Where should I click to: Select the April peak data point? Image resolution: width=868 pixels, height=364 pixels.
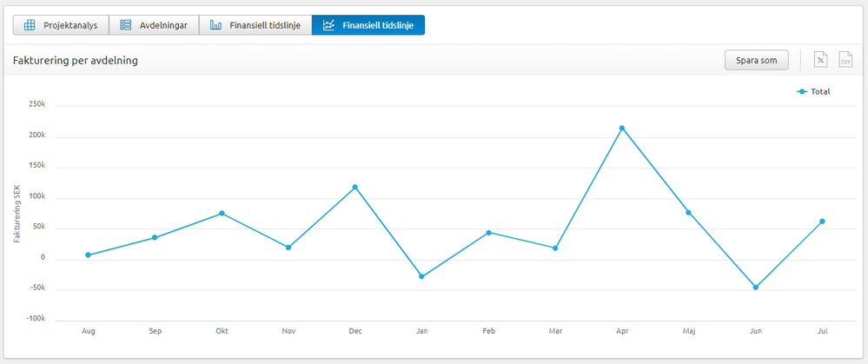622,129
